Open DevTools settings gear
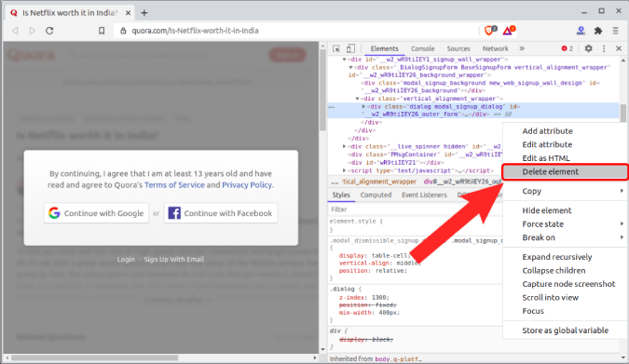 [589, 48]
